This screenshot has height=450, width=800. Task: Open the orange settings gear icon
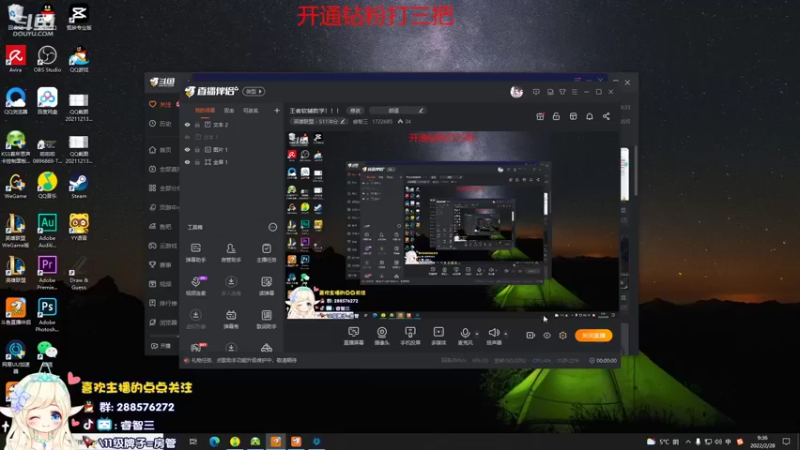point(563,335)
